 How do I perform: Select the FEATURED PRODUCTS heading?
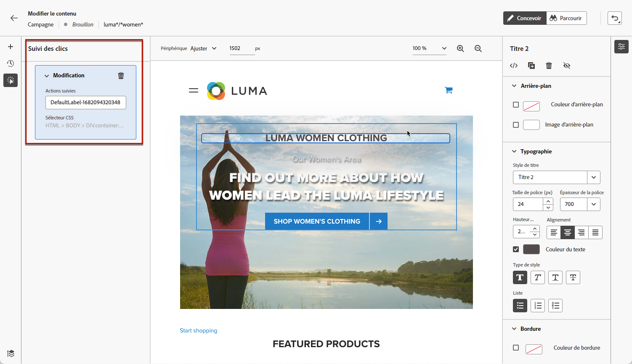pos(326,344)
